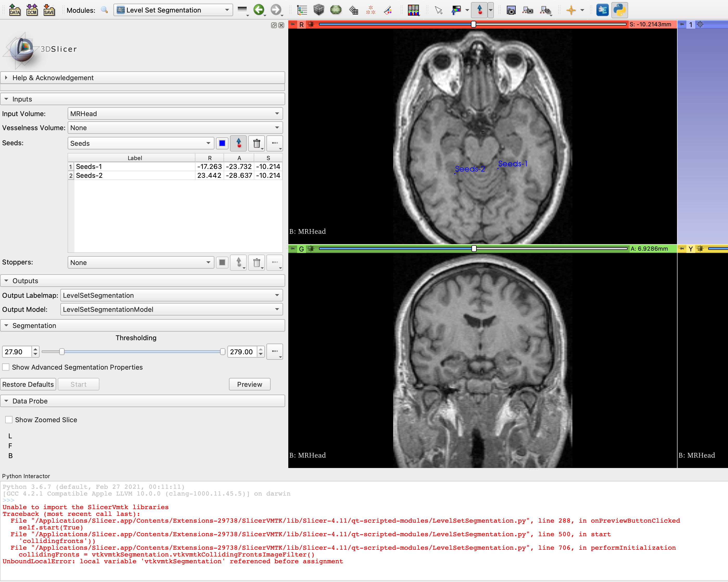
Task: Click the DCM DICOM import icon
Action: (x=32, y=10)
